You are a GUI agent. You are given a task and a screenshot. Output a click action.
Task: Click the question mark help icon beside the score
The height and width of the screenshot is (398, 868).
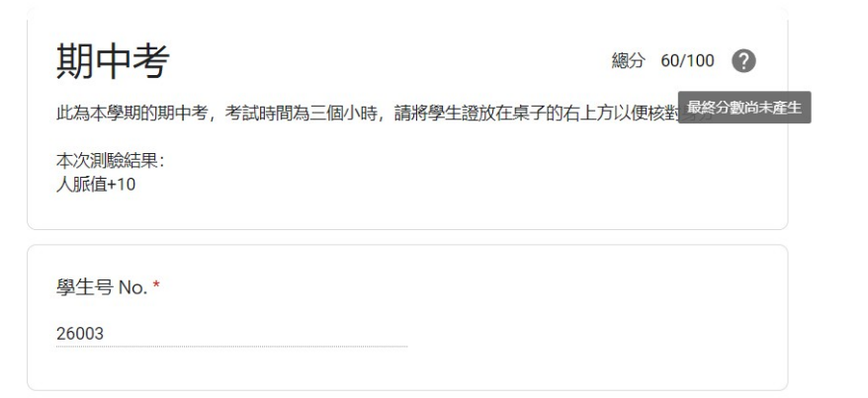coord(743,61)
